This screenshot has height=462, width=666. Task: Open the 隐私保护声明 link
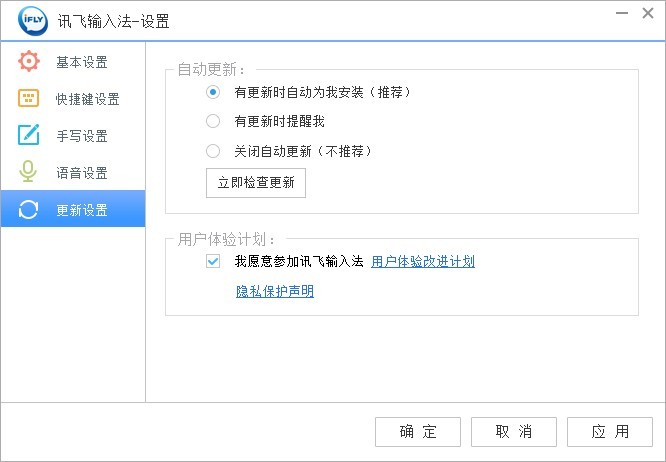tap(275, 292)
